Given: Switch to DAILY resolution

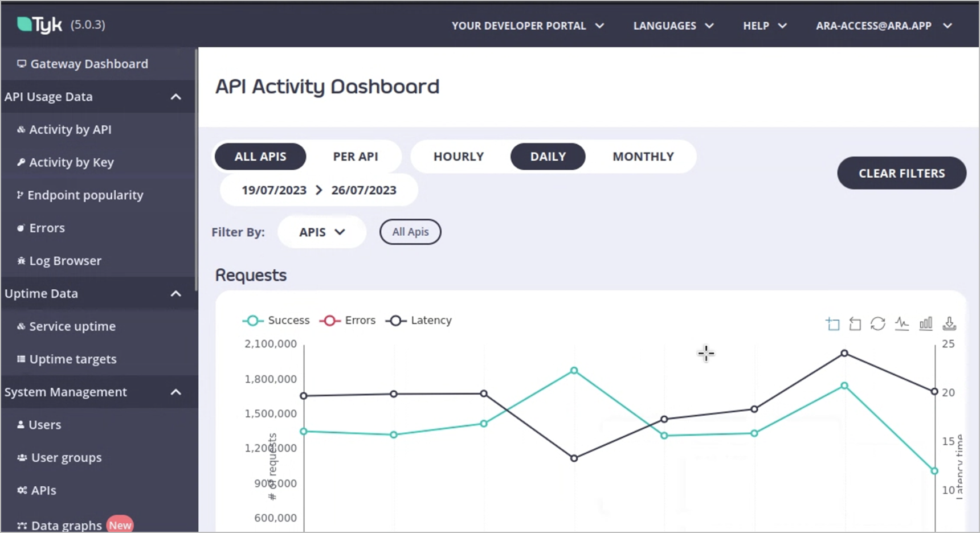Looking at the screenshot, I should (548, 157).
